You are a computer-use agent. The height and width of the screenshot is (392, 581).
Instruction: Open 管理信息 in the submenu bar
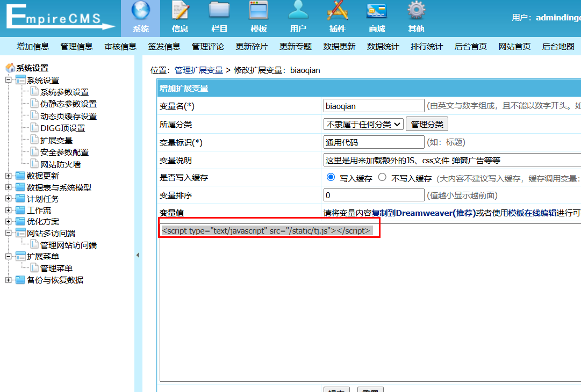point(76,46)
